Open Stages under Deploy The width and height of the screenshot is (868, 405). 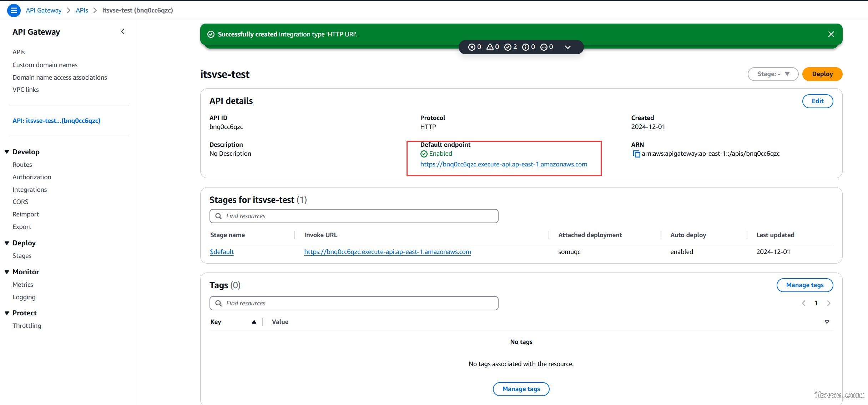[22, 256]
